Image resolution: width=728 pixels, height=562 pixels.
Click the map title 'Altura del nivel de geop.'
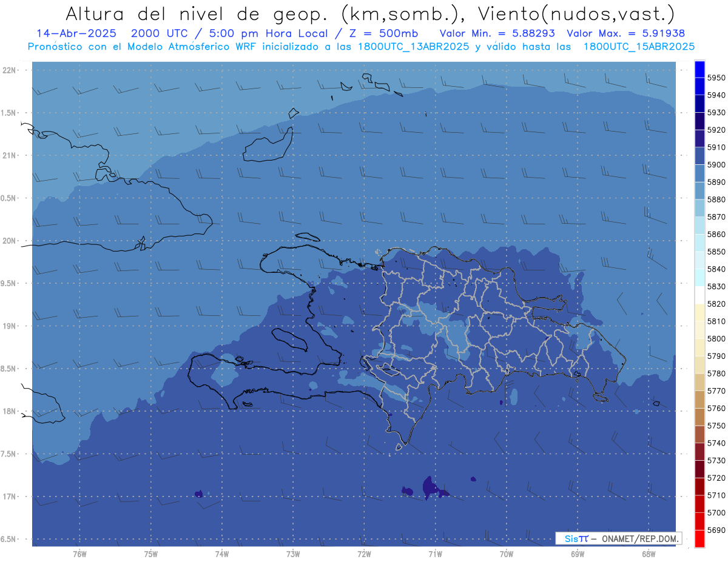point(195,14)
